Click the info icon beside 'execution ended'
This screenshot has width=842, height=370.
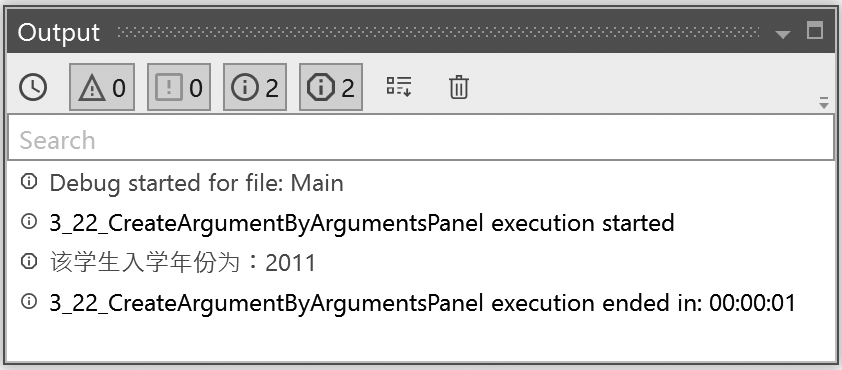click(x=28, y=301)
